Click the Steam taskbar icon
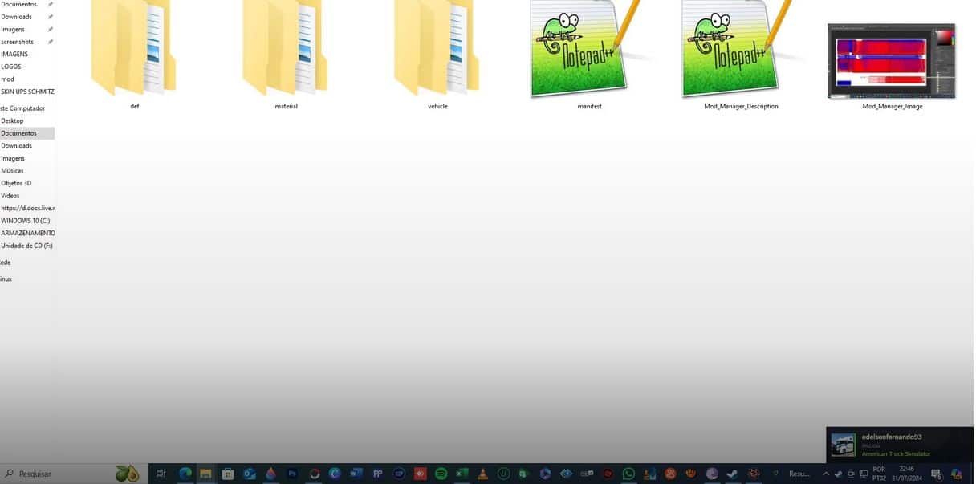Screen dimensions: 980x484 pyautogui.click(x=733, y=474)
